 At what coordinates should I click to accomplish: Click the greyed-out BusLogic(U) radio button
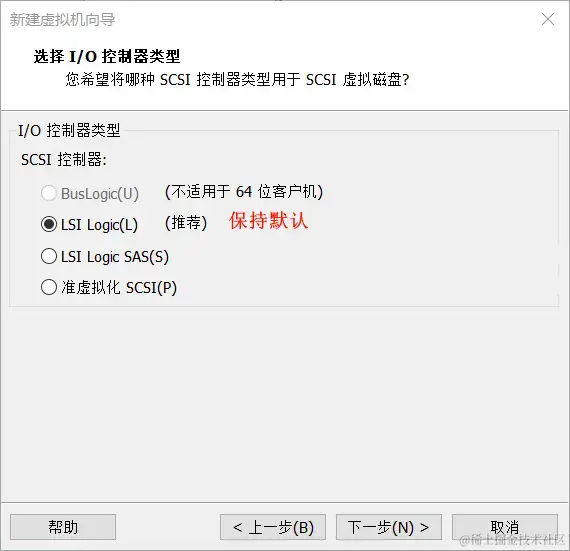pyautogui.click(x=49, y=193)
